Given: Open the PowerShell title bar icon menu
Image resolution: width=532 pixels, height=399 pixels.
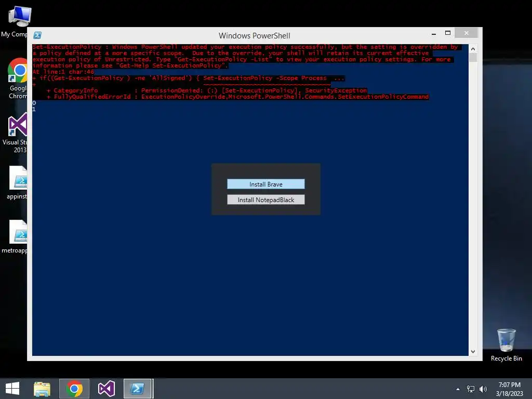Looking at the screenshot, I should tap(37, 35).
